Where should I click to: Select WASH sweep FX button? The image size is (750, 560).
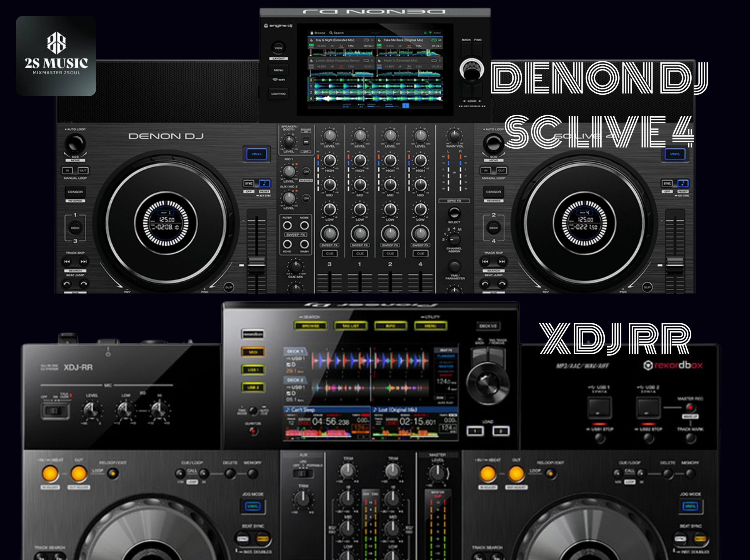pos(304,244)
